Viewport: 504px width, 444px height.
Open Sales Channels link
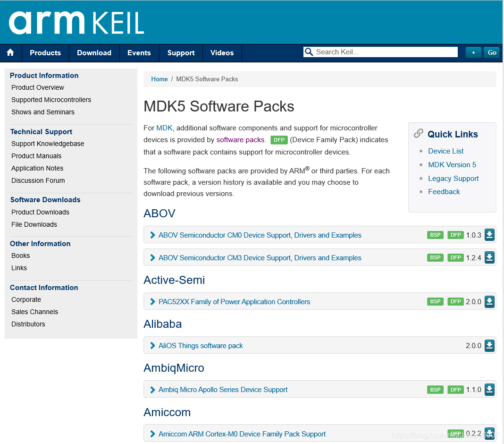pos(35,312)
